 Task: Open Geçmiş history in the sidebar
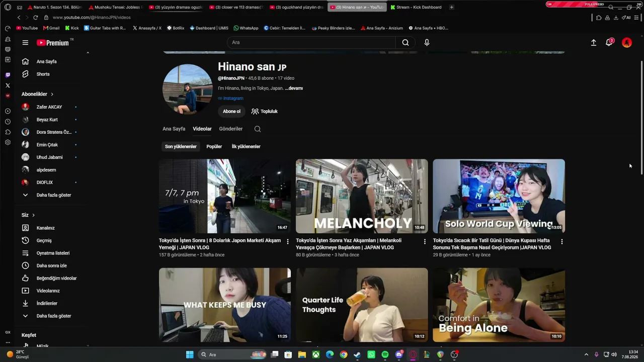click(x=44, y=240)
